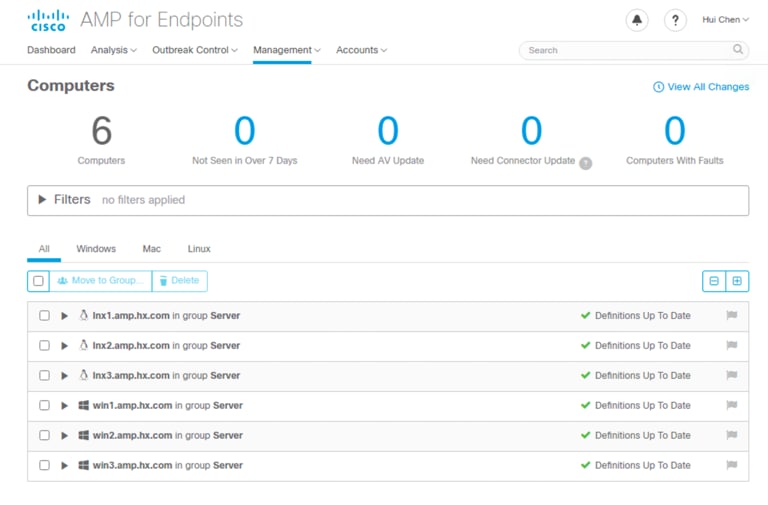Screen dimensions: 768x505
Task: Open the help question mark icon
Action: point(675,20)
